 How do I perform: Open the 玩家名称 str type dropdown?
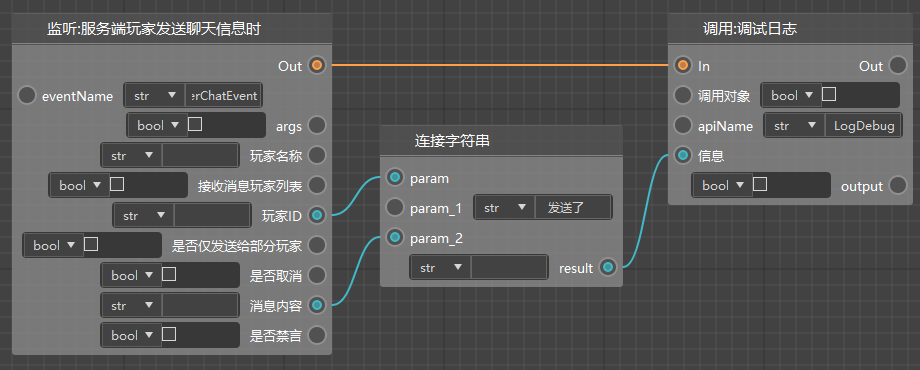click(x=132, y=155)
